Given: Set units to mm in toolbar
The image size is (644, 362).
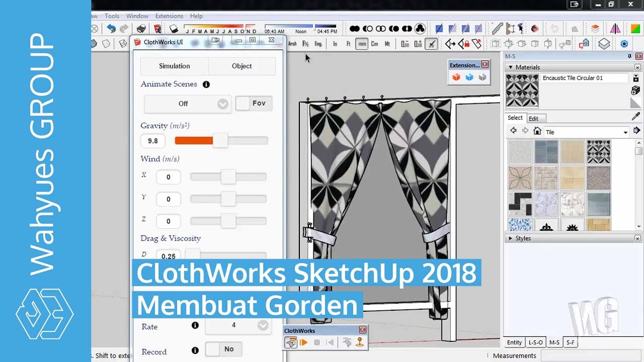Looking at the screenshot, I should click(x=362, y=44).
